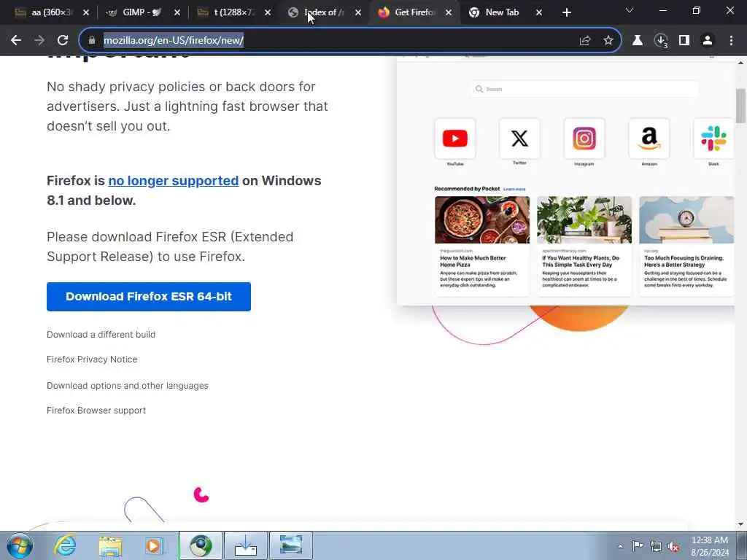Show hidden tray icons arrow
Screen dimensions: 747x560
click(x=620, y=546)
